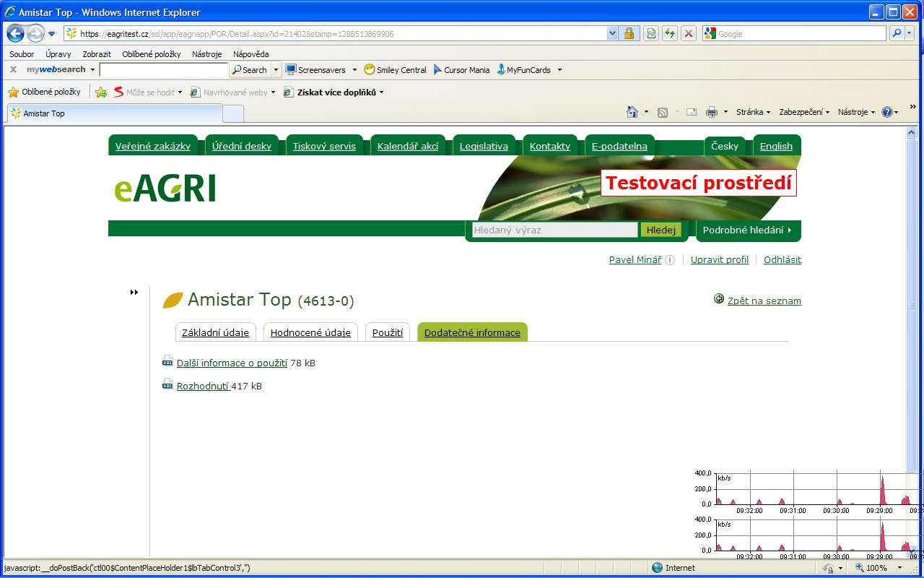Open Cursor Mania toolbar item
Image resolution: width=924 pixels, height=578 pixels.
461,70
